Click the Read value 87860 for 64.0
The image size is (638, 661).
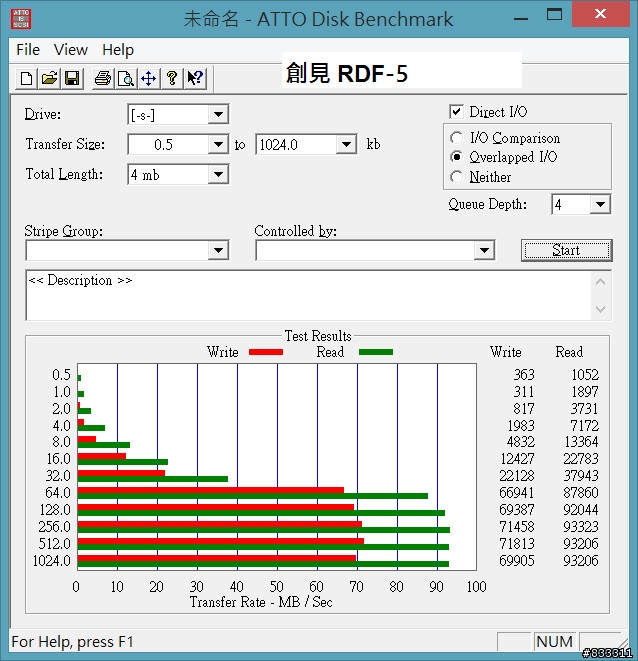pyautogui.click(x=581, y=493)
